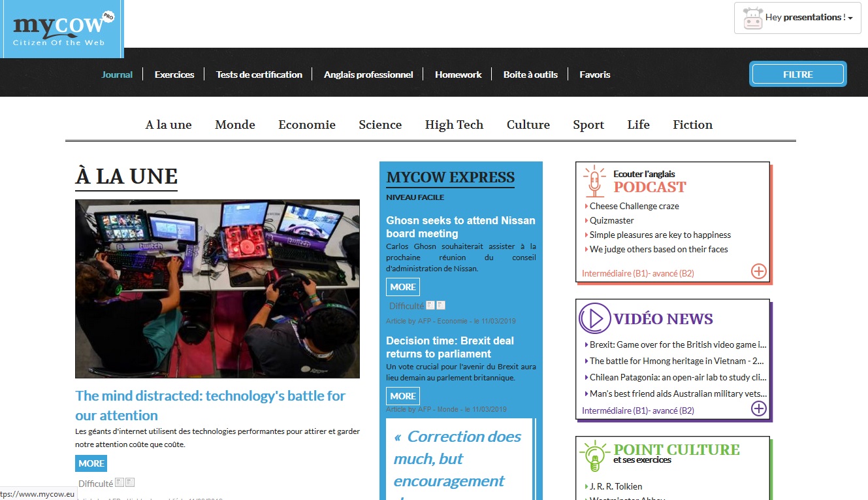
Task: Go to Tests de certification
Action: coord(259,75)
